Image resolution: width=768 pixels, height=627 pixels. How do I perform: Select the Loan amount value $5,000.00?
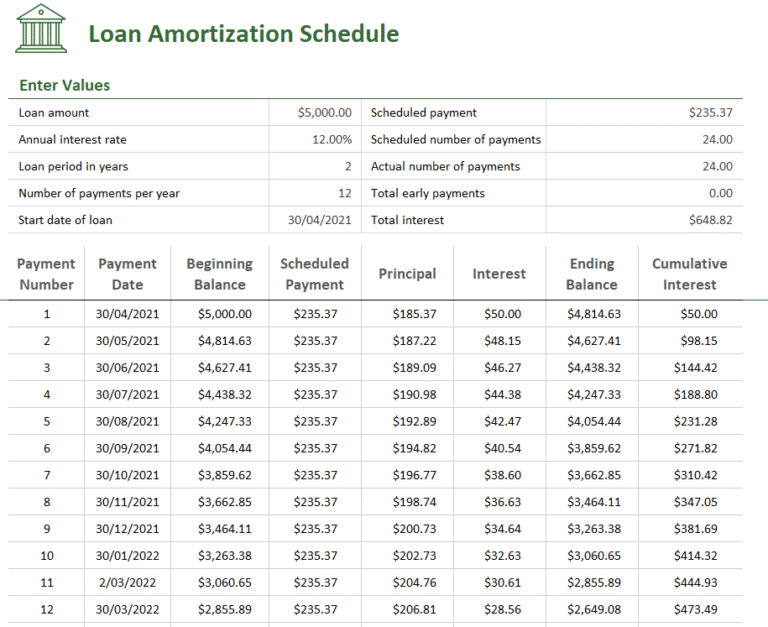324,113
